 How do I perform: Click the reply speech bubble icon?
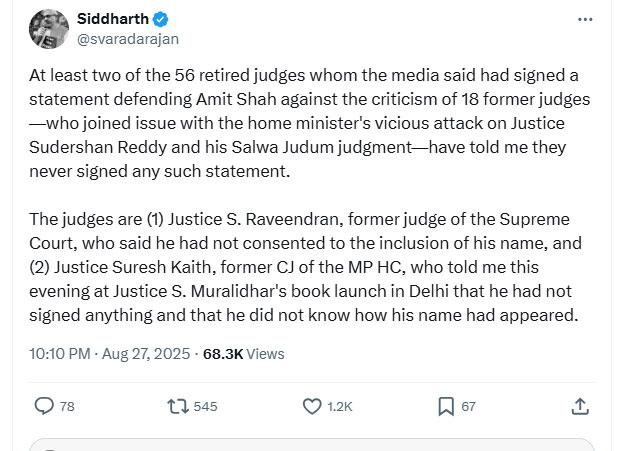tap(44, 406)
